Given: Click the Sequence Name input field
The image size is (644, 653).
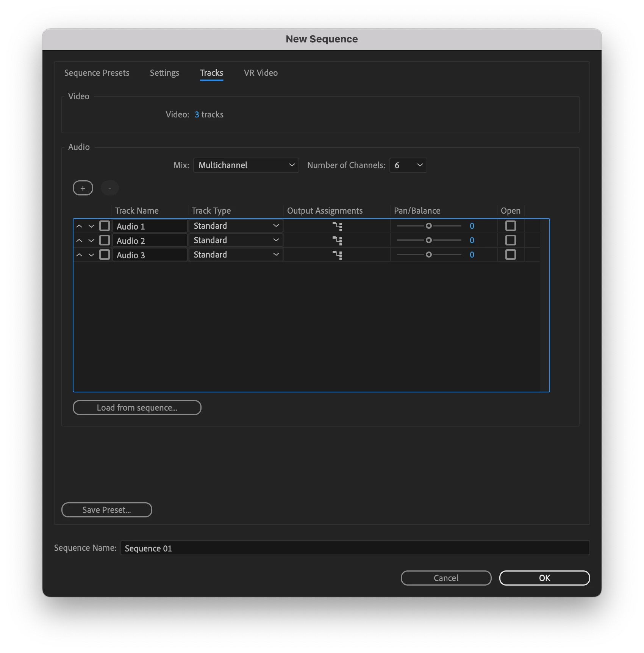Looking at the screenshot, I should (x=355, y=548).
